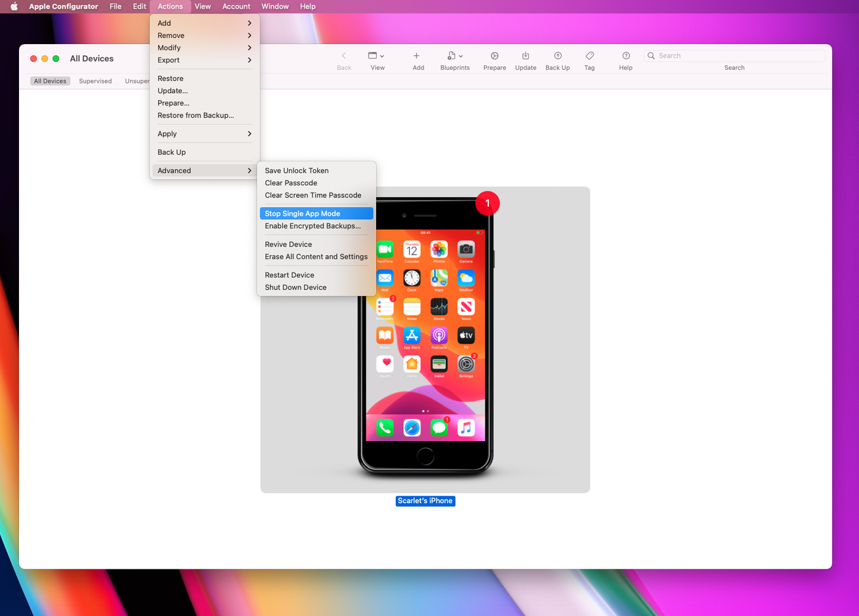Open Help from the toolbar
Screen dimensions: 859x616
[625, 60]
